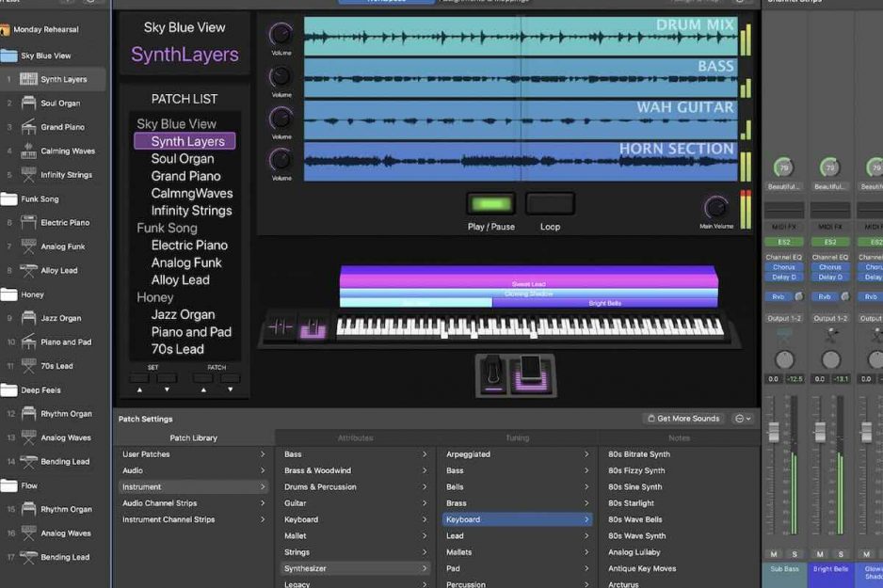Open the Honey set folder icon
This screenshot has height=588, width=883.
click(x=9, y=294)
